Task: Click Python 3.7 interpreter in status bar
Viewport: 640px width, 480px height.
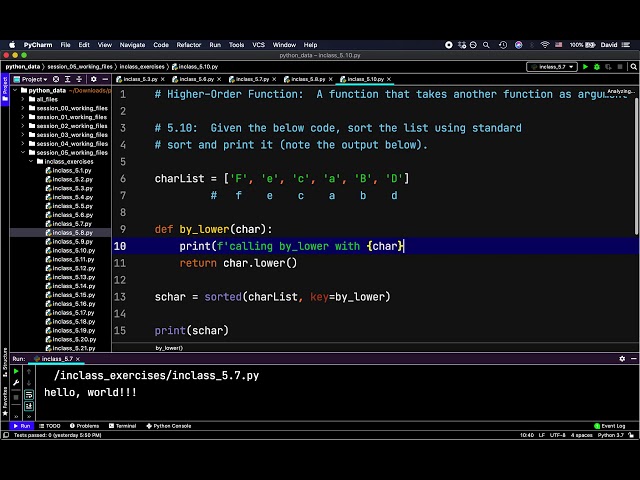Action: (611, 436)
